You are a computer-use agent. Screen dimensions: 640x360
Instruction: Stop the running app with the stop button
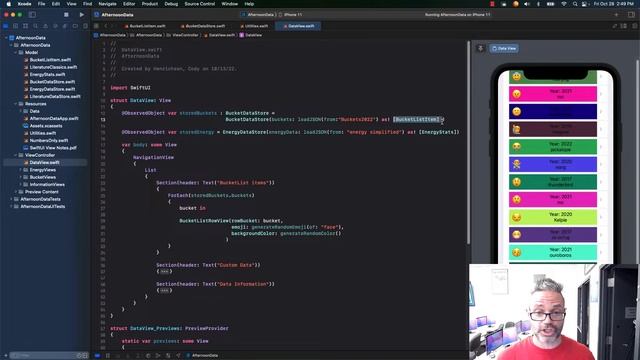66,15
